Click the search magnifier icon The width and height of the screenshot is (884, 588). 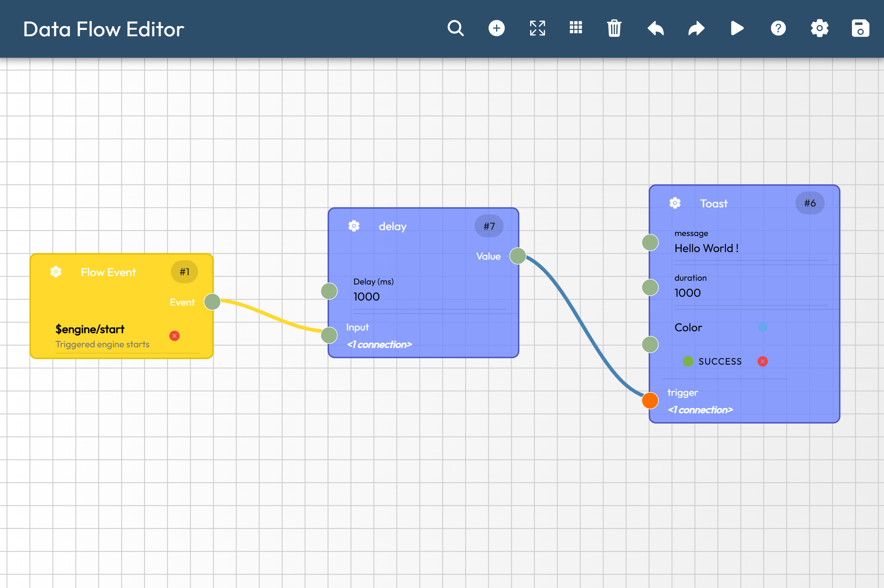455,29
